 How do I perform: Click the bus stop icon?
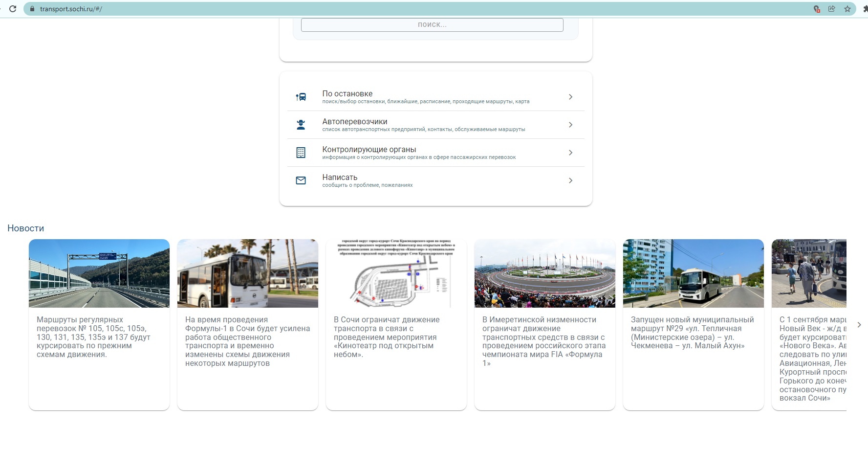pyautogui.click(x=301, y=97)
